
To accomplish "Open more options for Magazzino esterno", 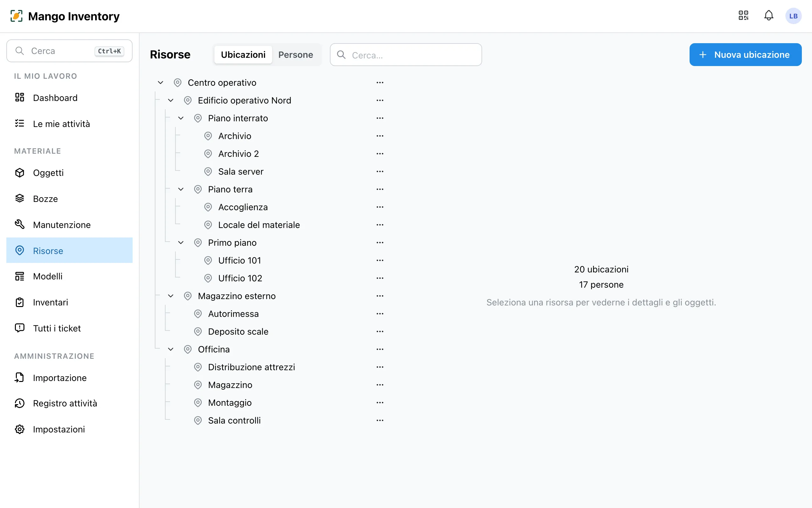I will pyautogui.click(x=380, y=296).
